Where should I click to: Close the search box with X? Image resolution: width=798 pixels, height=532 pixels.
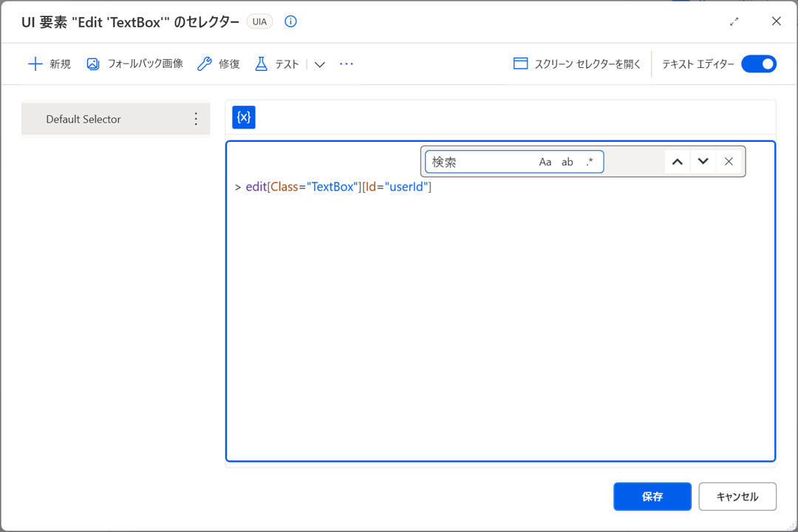(729, 162)
